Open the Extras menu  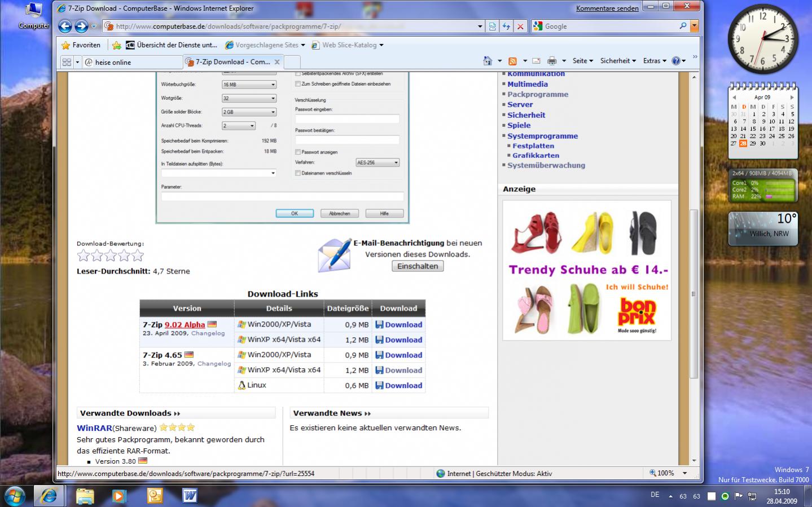tap(655, 61)
